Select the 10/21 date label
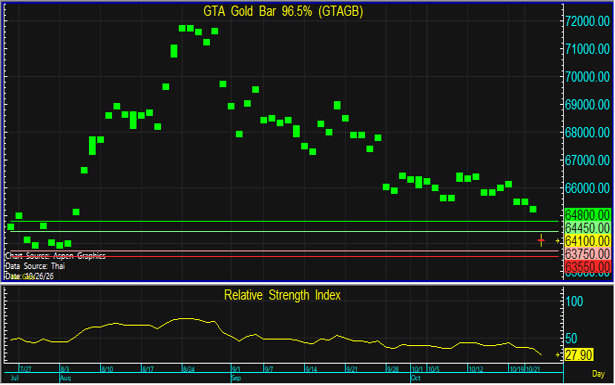615x385 pixels. click(x=533, y=369)
